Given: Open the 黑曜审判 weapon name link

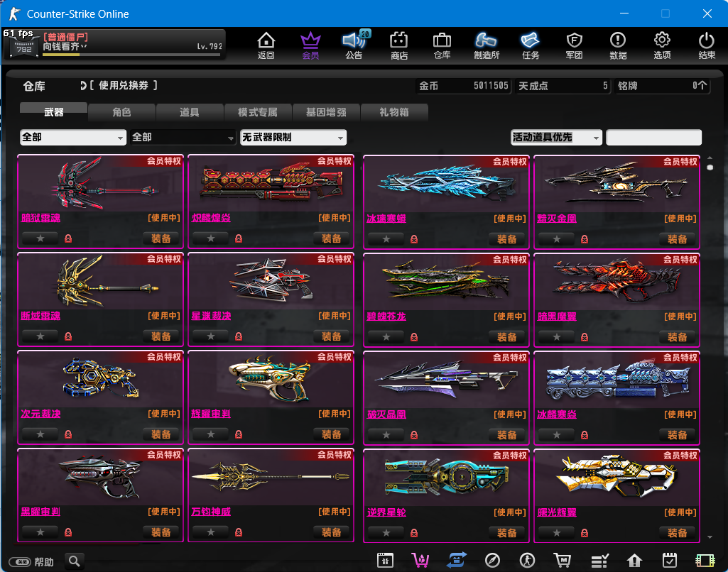Looking at the screenshot, I should click(40, 512).
